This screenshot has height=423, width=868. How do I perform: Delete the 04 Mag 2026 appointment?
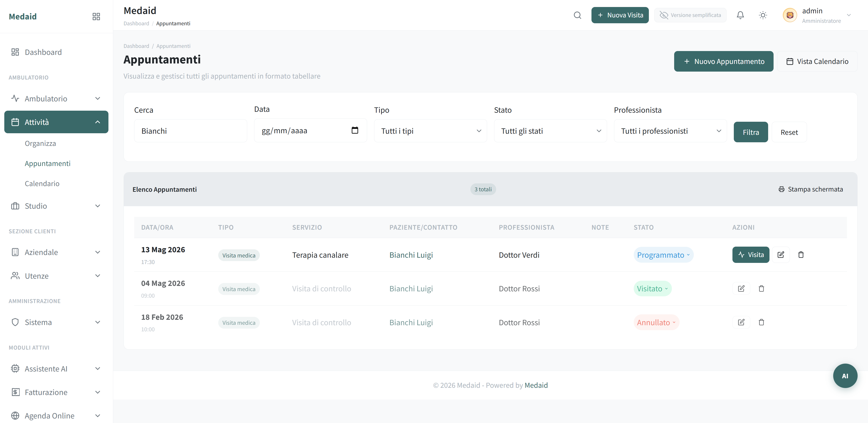[761, 289]
